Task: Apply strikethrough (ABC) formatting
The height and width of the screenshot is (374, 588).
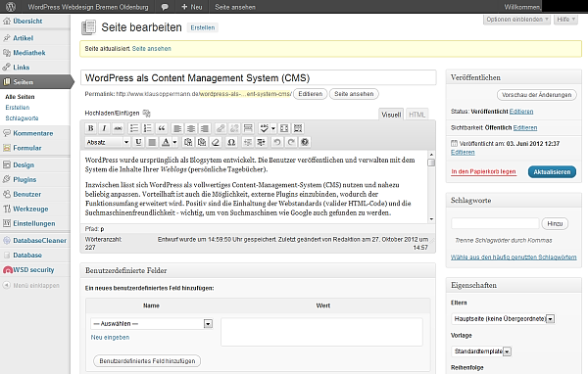Action: click(119, 128)
